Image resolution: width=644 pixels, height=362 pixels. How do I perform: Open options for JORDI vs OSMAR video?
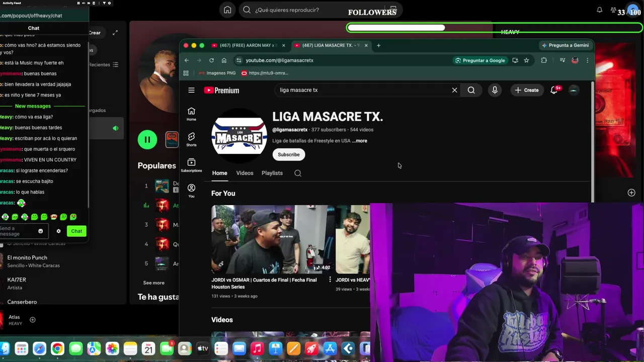click(x=330, y=280)
